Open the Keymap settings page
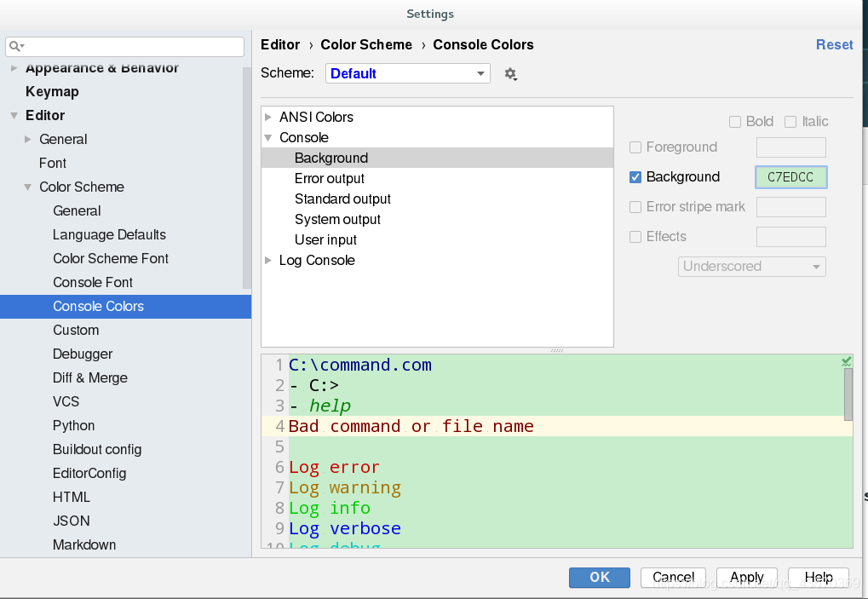This screenshot has height=599, width=868. pyautogui.click(x=52, y=92)
